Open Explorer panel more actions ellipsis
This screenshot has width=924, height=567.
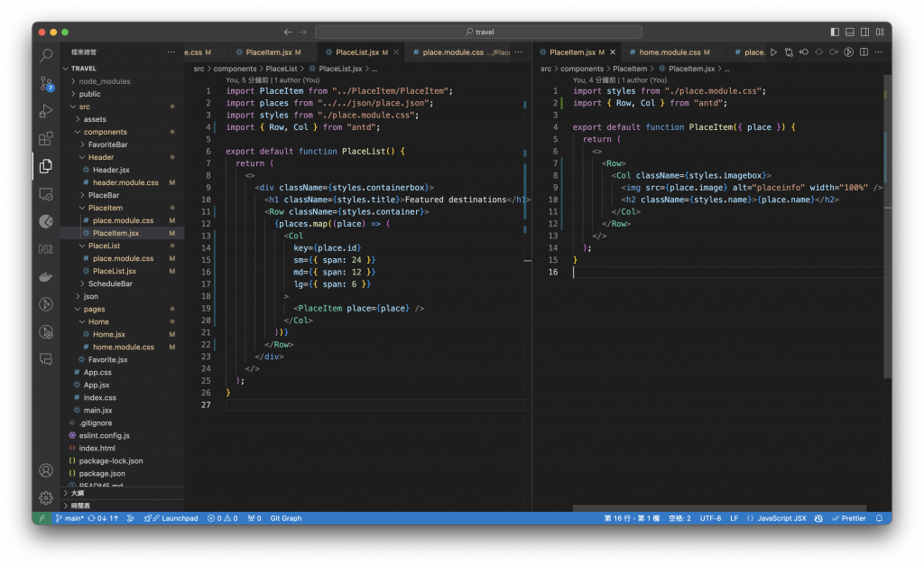171,52
